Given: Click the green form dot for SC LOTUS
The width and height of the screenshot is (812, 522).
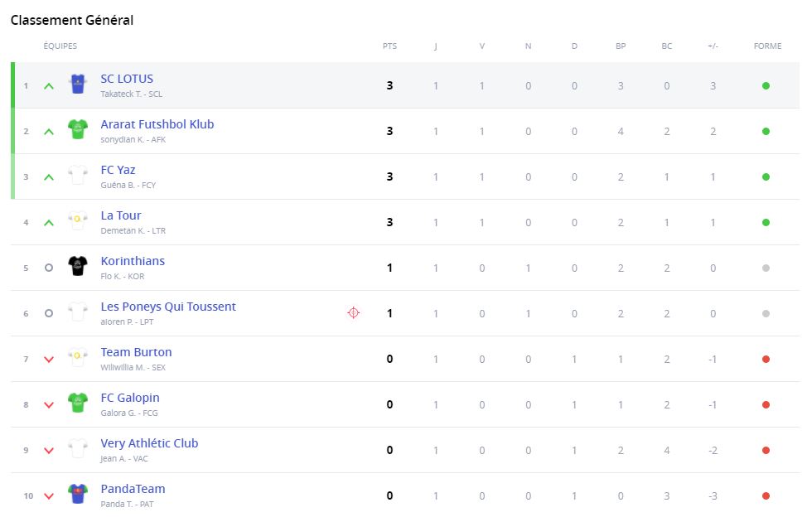Looking at the screenshot, I should coord(766,85).
